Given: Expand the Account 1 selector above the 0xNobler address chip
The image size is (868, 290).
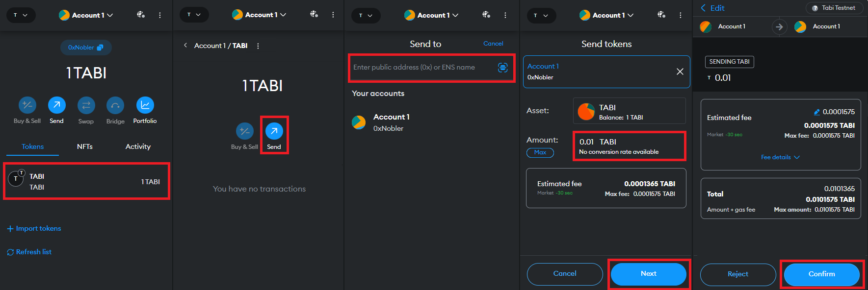Looking at the screenshot, I should pyautogui.click(x=86, y=15).
